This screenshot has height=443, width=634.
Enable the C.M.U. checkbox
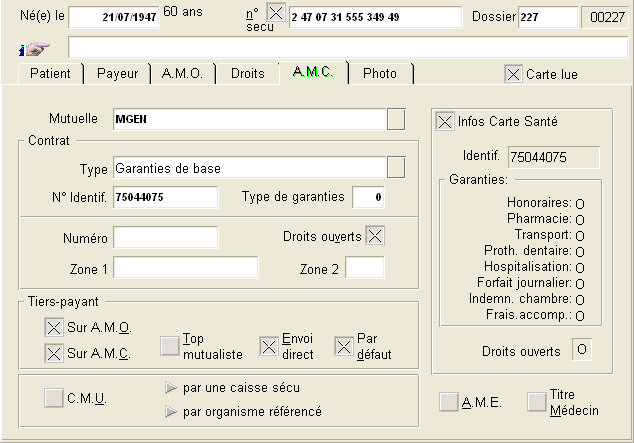(53, 399)
